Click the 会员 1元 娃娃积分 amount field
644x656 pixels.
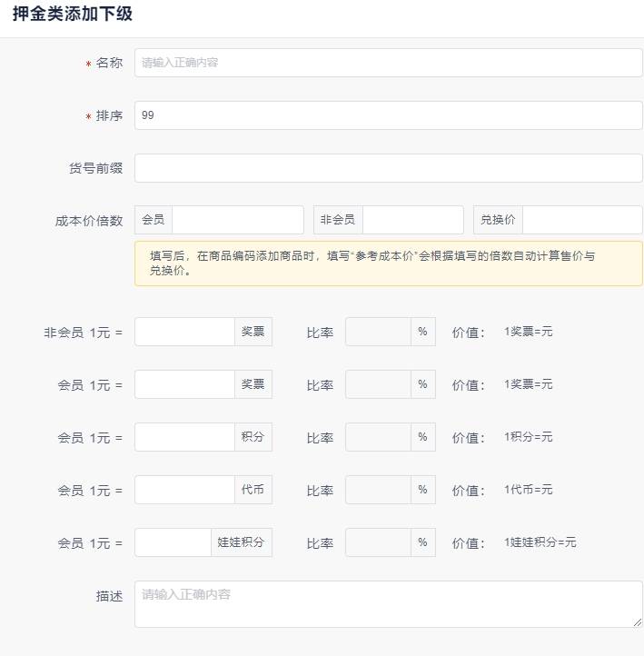coord(173,543)
